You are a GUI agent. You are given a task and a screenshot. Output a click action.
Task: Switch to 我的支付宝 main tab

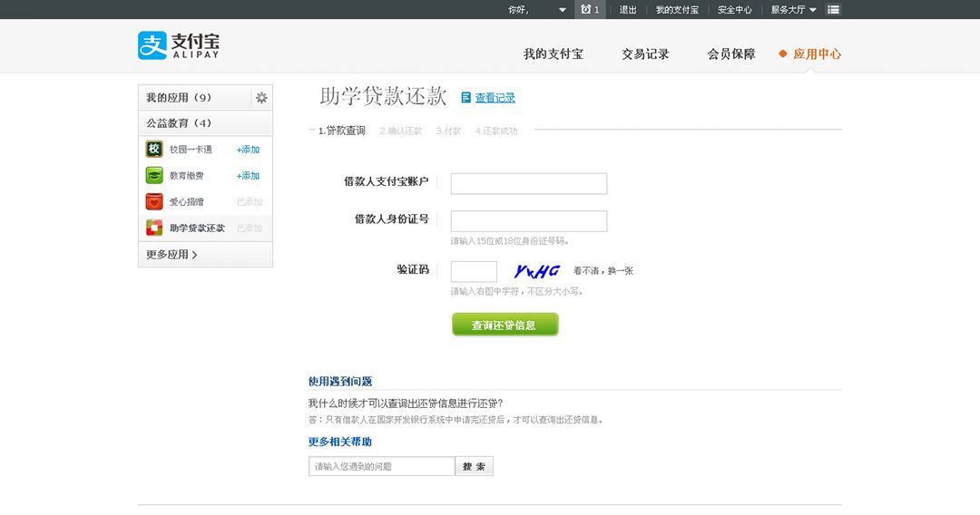553,54
